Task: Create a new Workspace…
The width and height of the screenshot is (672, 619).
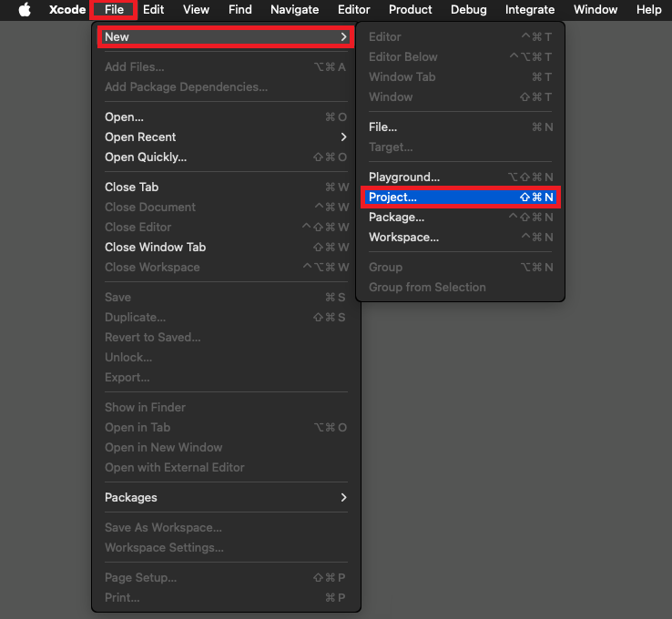Action: (461, 238)
